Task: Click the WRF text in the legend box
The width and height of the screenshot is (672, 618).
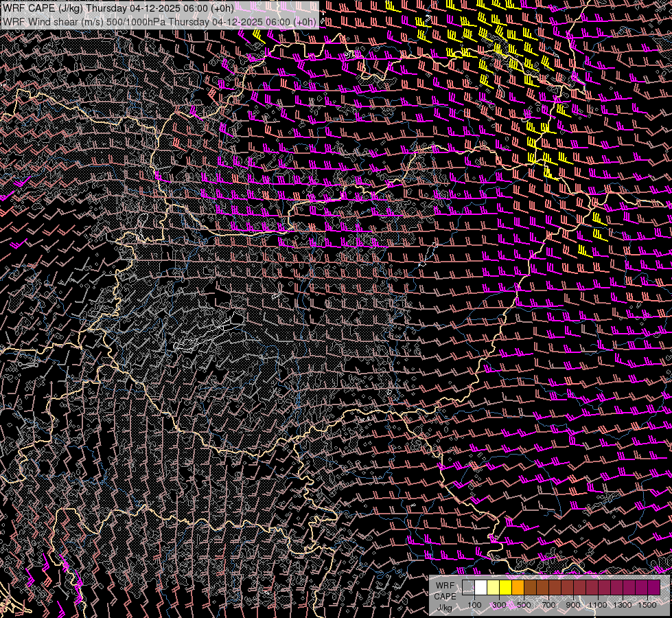Action: coord(445,586)
